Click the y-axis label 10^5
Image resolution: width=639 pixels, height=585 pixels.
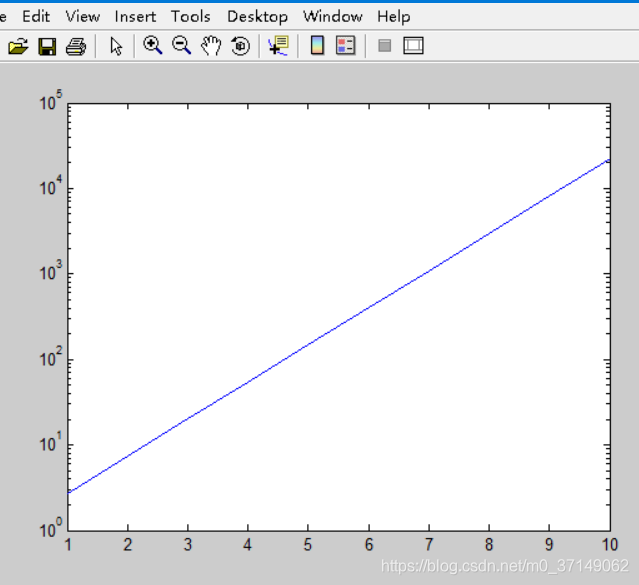[51, 101]
